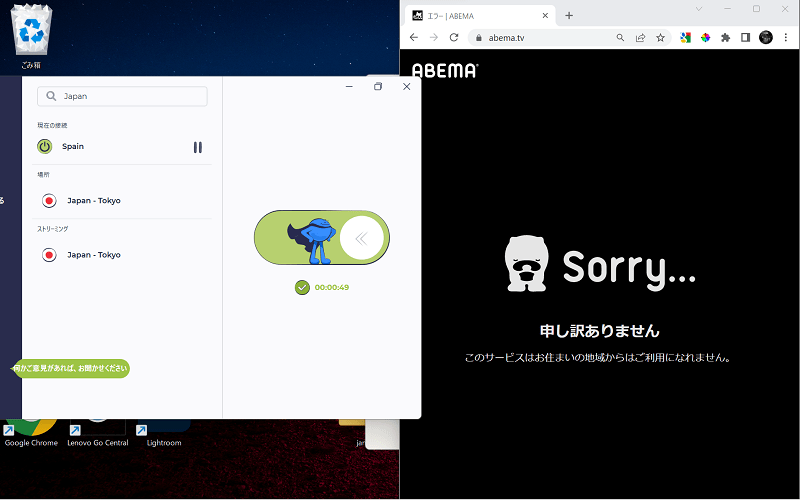Screen dimensions: 800x500
Task: Click the green connected checkmark icon
Action: (x=302, y=288)
